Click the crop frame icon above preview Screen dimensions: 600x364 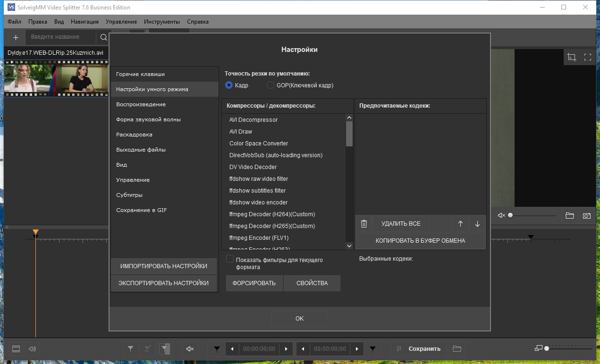572,57
